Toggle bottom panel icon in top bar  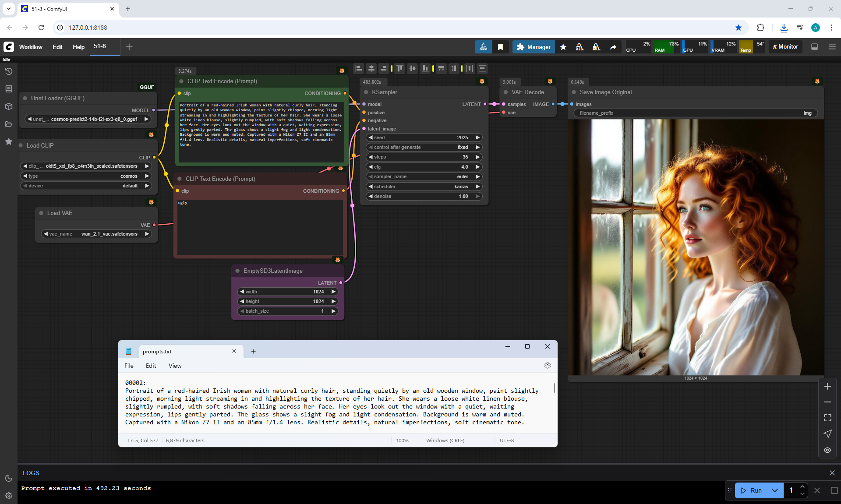(x=814, y=47)
